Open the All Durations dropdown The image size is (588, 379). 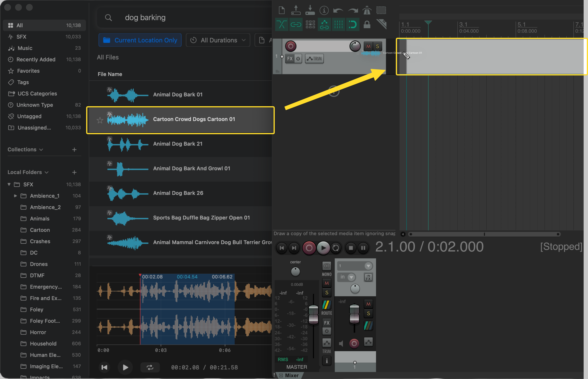pos(218,40)
